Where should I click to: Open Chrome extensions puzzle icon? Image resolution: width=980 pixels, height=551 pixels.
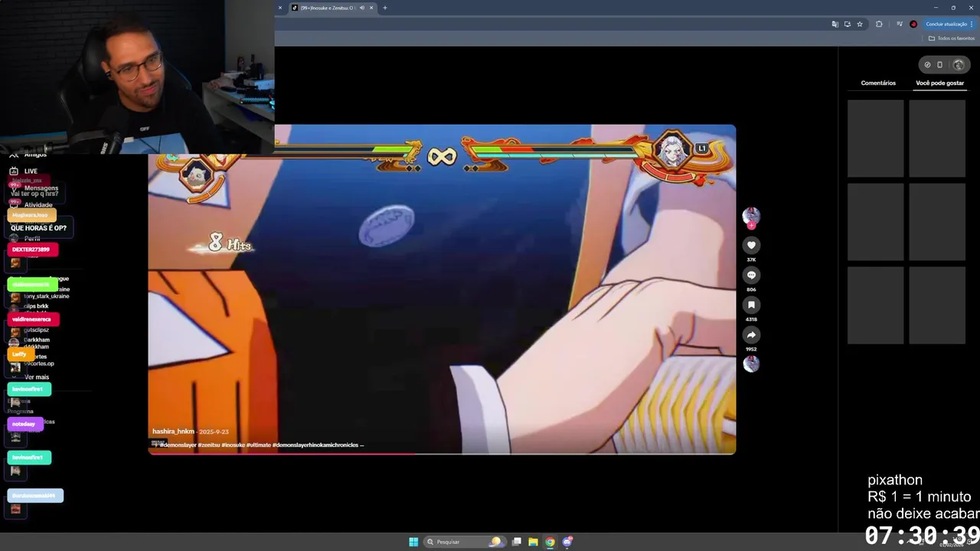pos(879,24)
